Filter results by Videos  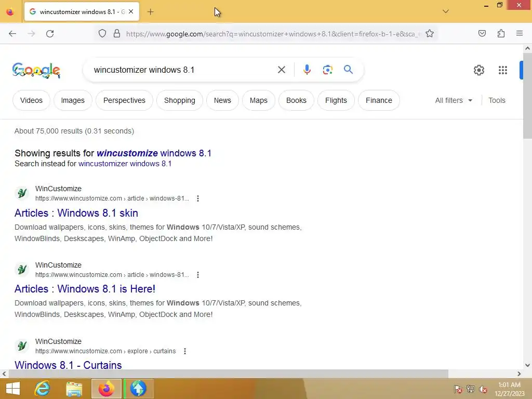(31, 100)
